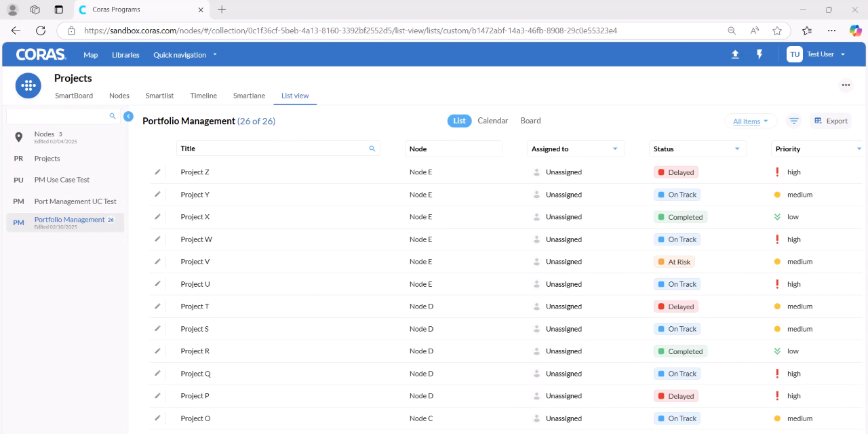The height and width of the screenshot is (434, 868).
Task: Edit Project Q with pencil icon
Action: pyautogui.click(x=157, y=373)
